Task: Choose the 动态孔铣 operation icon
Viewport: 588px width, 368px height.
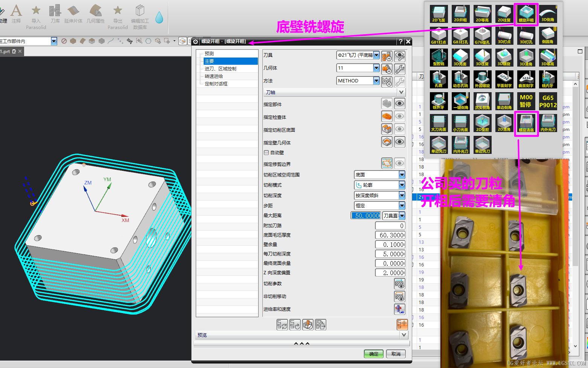Action: click(461, 79)
